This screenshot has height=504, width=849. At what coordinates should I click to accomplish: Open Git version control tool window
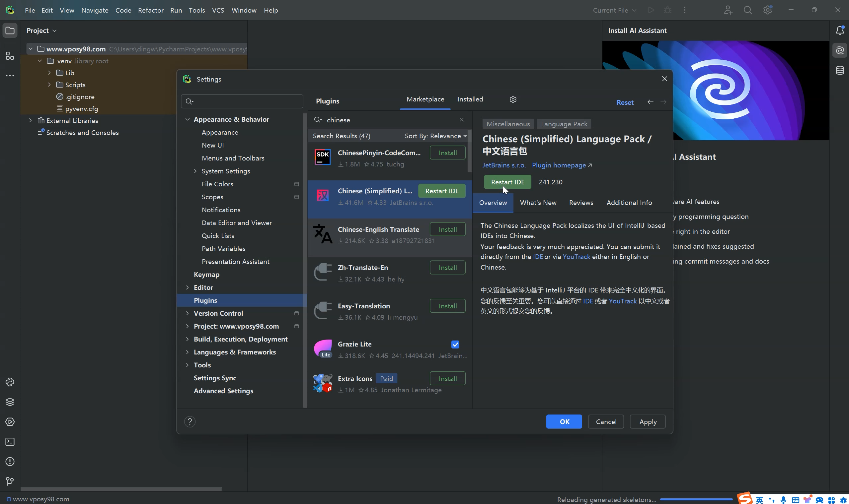click(10, 481)
